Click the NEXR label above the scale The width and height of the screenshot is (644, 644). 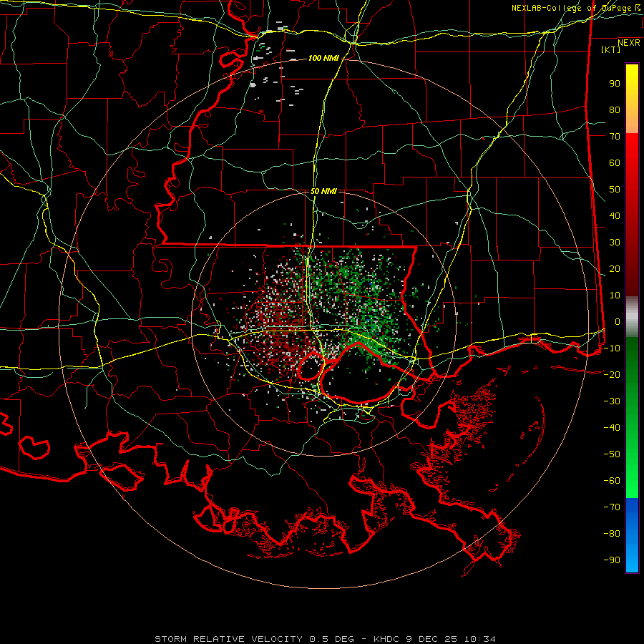click(629, 43)
